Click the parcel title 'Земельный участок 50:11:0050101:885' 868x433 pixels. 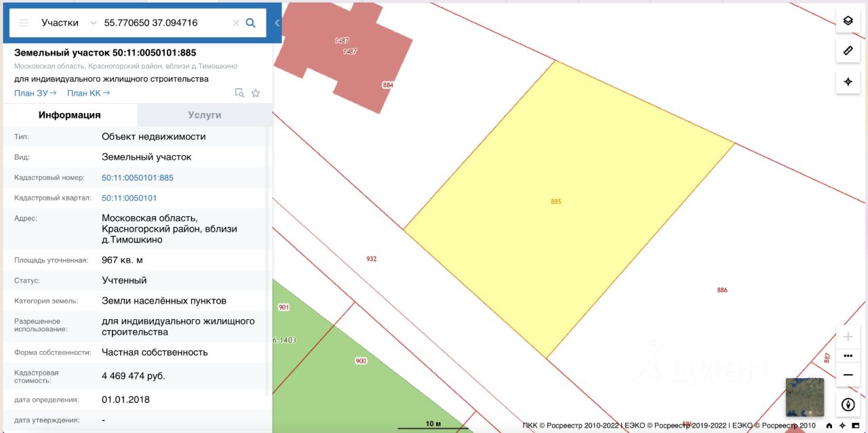tap(105, 52)
